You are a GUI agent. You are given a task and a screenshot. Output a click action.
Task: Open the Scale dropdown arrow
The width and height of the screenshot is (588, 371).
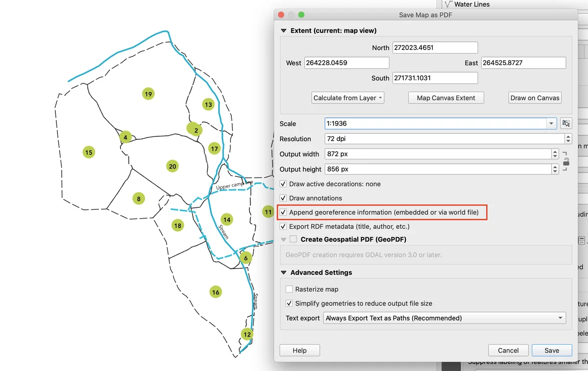552,124
